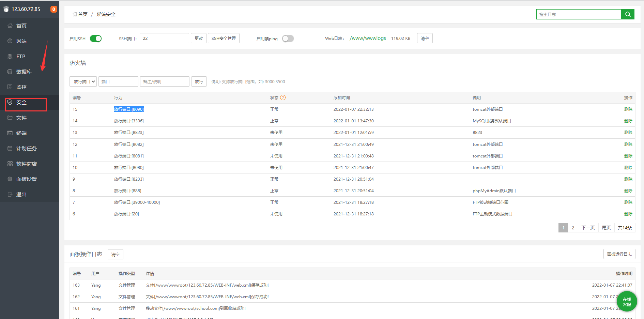Click the files folder icon in sidebar
Viewport: 644px width, 319px height.
[x=10, y=118]
